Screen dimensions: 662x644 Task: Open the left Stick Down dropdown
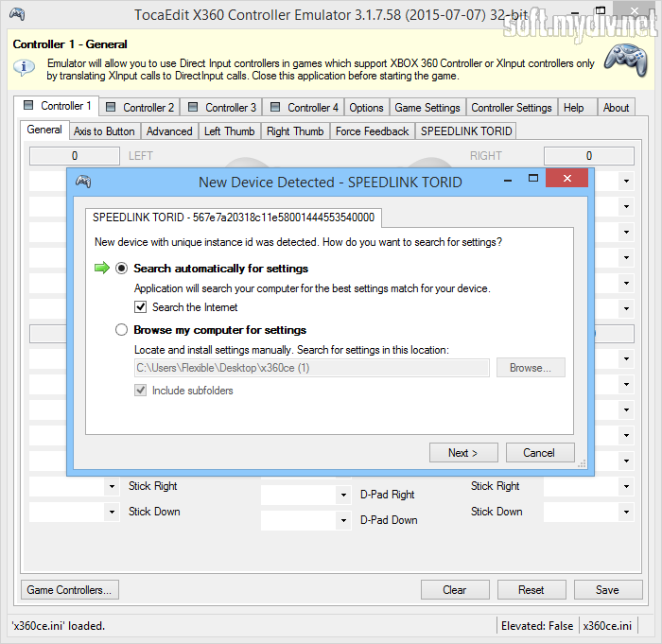coord(112,512)
